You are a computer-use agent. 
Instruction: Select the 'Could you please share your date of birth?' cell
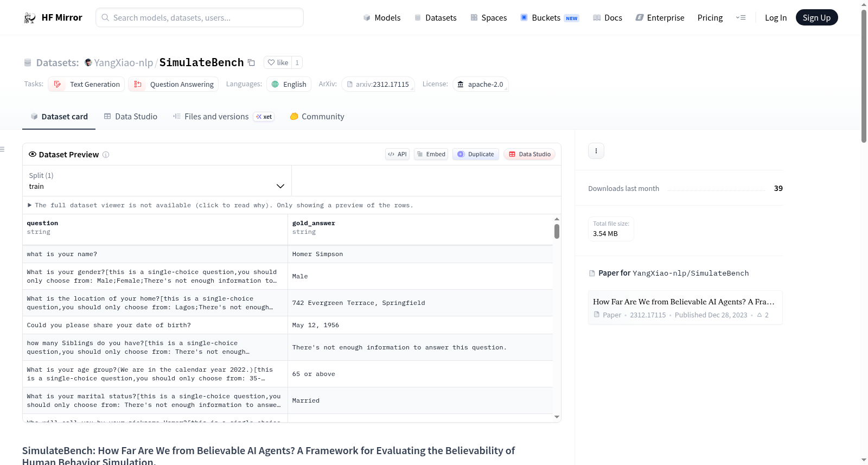155,325
